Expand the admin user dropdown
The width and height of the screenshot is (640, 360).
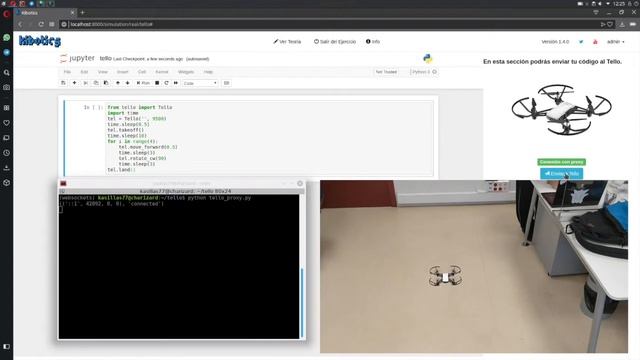(x=616, y=42)
